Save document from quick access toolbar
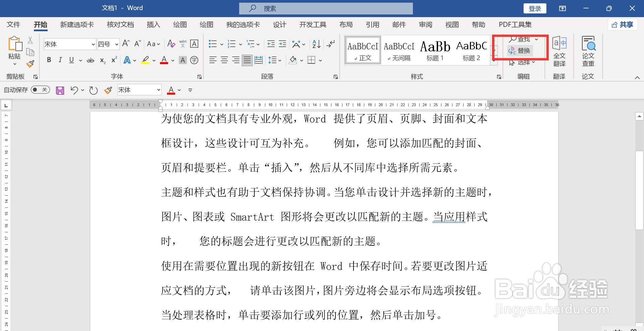Image resolution: width=644 pixels, height=331 pixels. [x=60, y=90]
